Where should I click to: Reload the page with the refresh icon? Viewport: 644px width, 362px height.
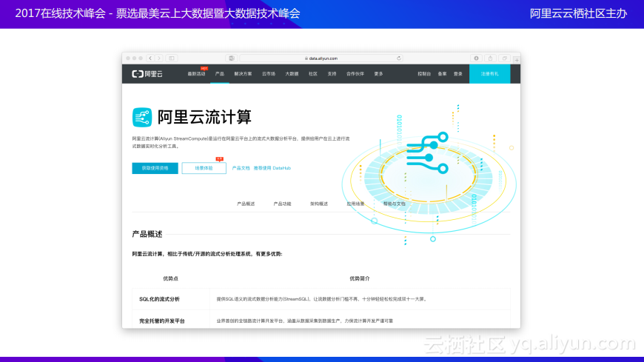click(x=398, y=58)
